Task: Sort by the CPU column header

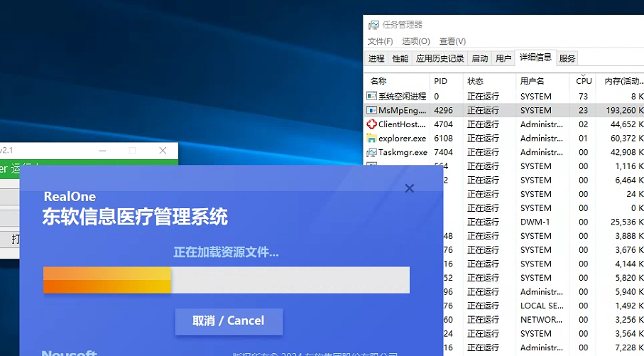Action: point(583,81)
